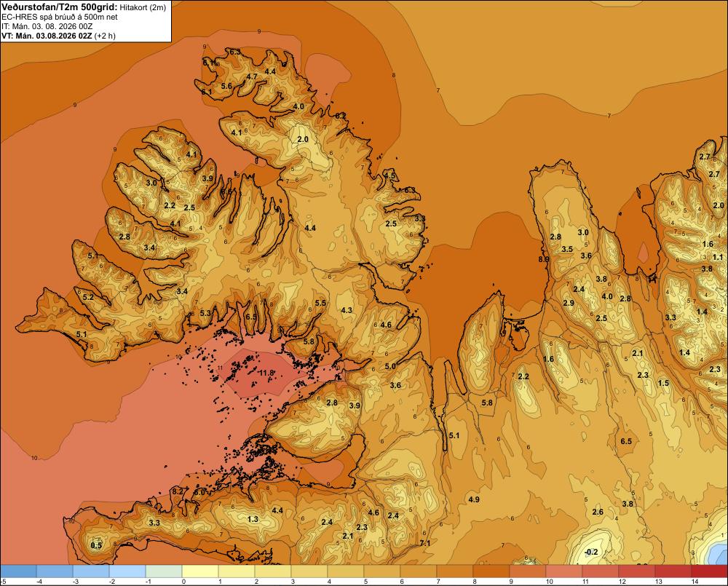Click the legend swatch between 8 and 9
The width and height of the screenshot is (728, 586).
[491, 571]
